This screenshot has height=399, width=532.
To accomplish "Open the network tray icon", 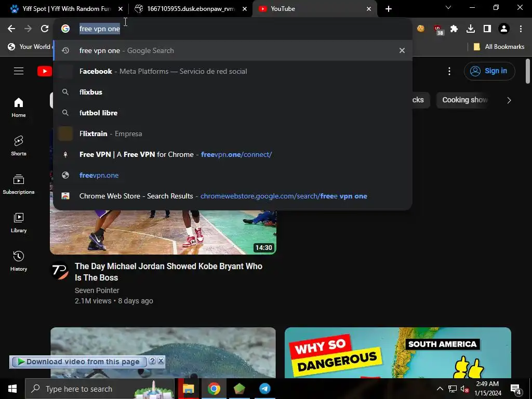I will coord(453,389).
